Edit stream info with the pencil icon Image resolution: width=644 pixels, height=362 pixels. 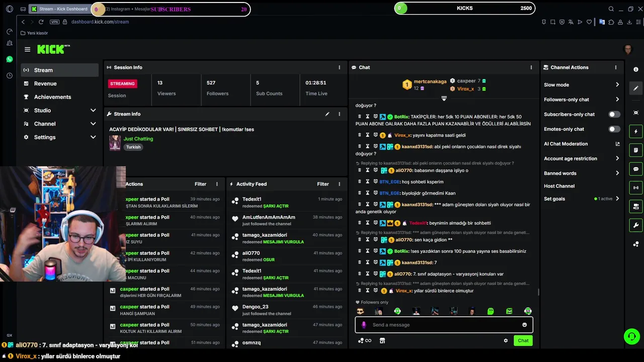(x=327, y=114)
